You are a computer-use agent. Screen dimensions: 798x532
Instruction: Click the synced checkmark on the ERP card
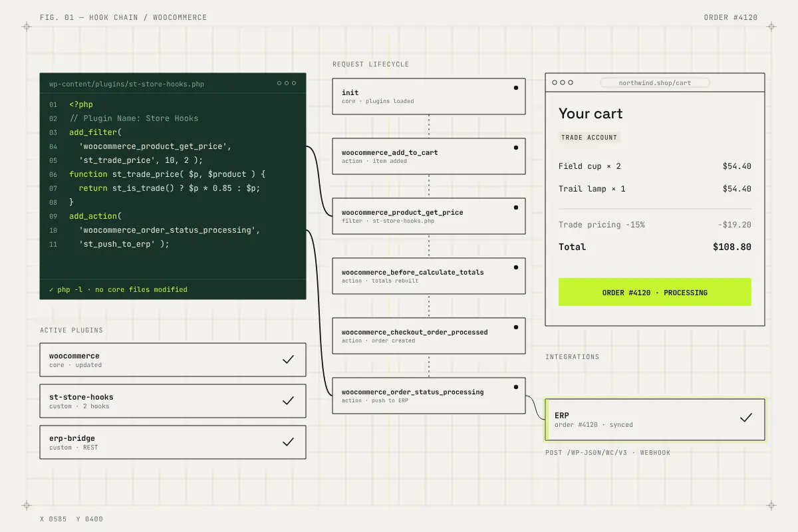tap(746, 418)
